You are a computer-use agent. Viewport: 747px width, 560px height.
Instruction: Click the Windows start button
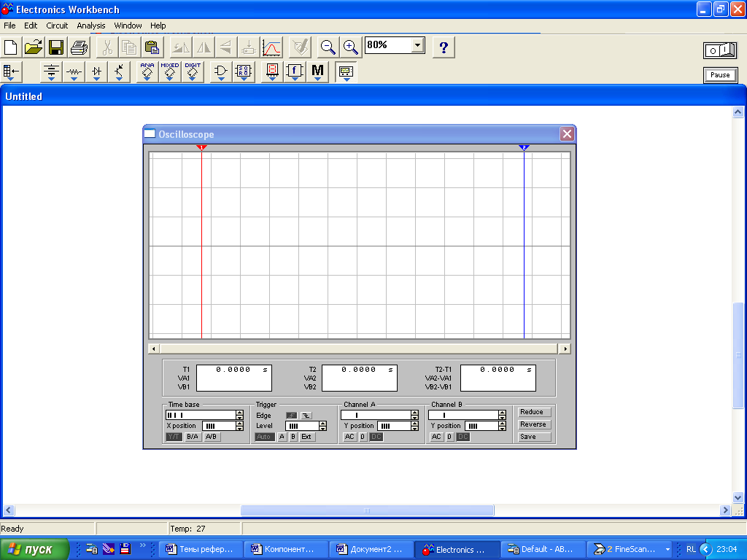click(34, 549)
